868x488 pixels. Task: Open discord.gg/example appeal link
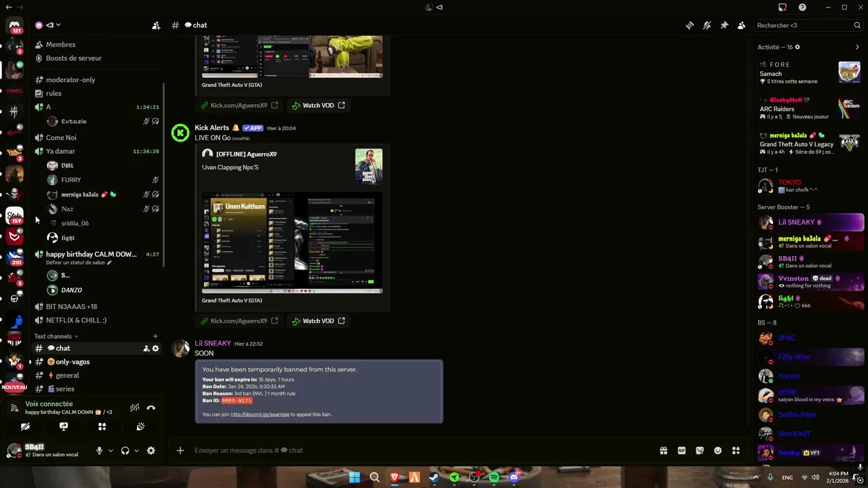point(260,414)
